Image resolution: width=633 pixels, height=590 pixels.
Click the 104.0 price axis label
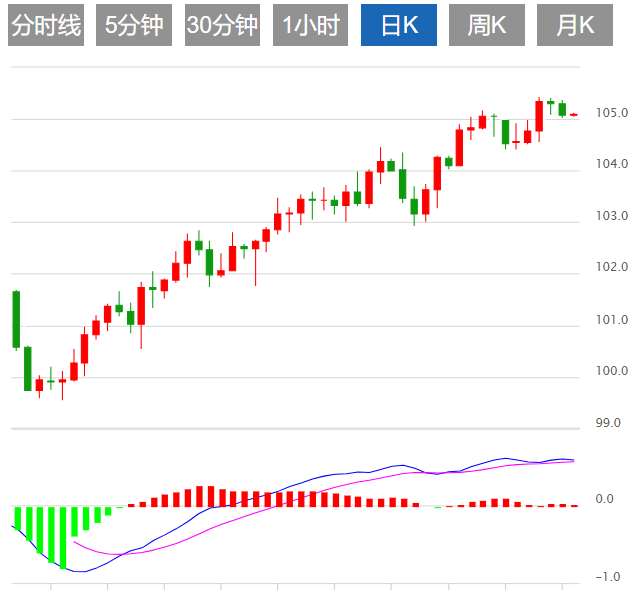[x=611, y=164]
